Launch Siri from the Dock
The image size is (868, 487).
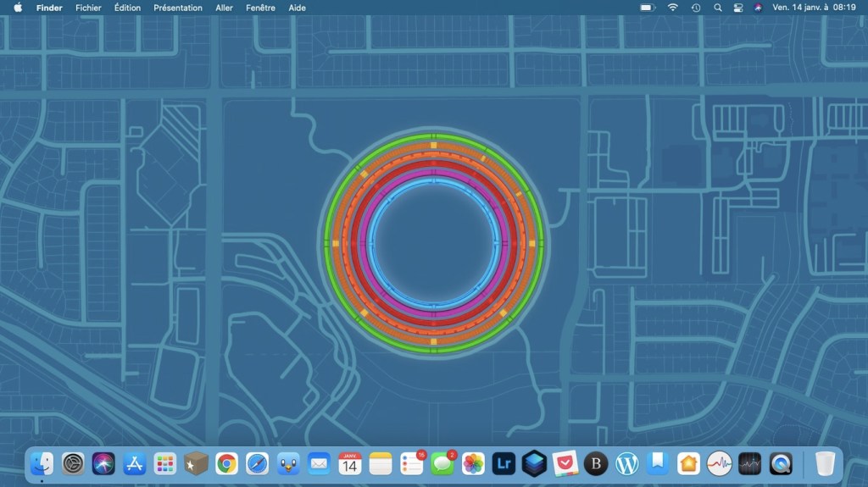103,463
